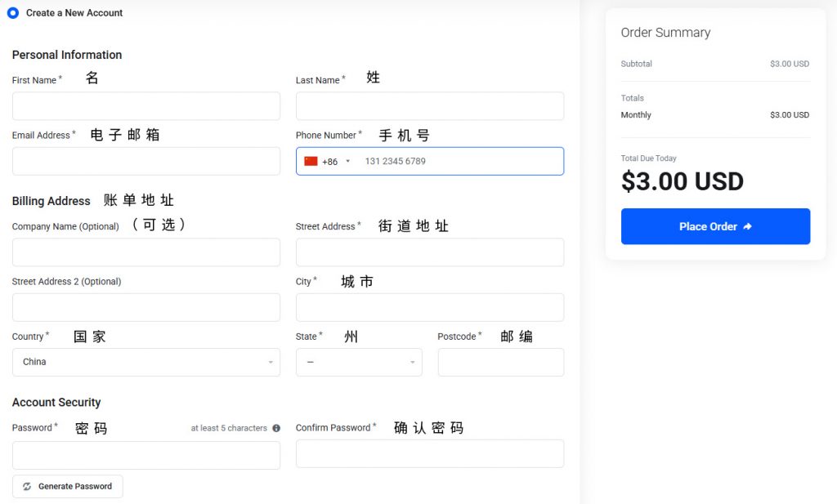Select the Create a New Account radio button
This screenshot has width=837, height=504.
(x=12, y=12)
